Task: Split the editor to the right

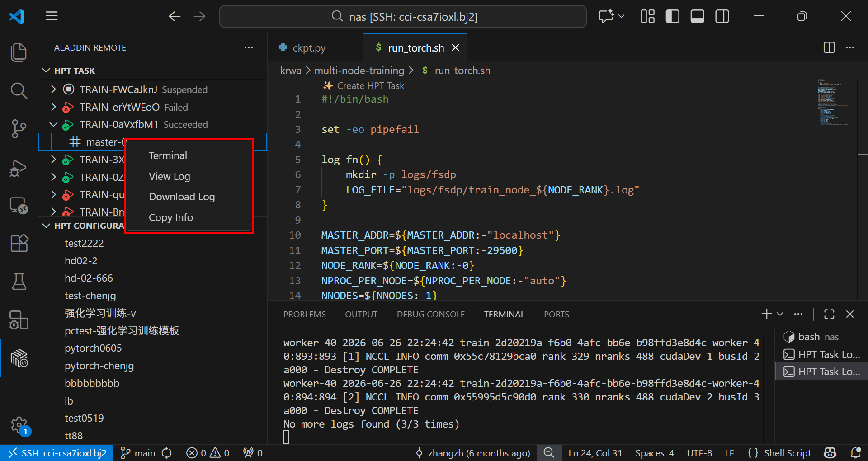Action: pos(829,47)
